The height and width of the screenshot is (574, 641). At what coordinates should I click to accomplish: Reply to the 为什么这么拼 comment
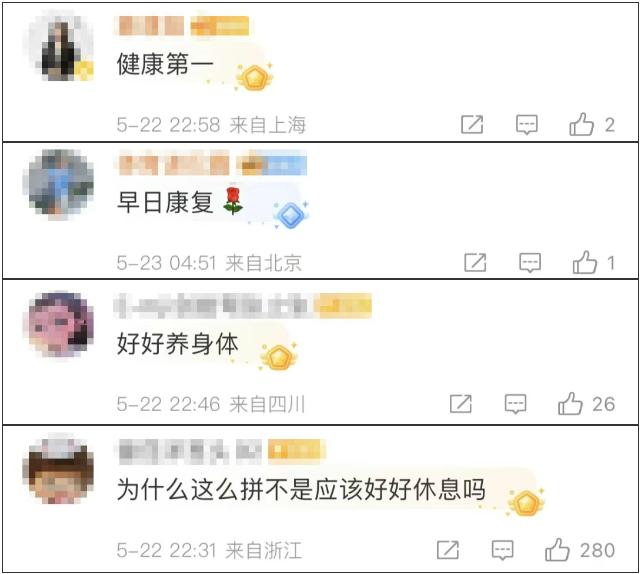tap(502, 550)
